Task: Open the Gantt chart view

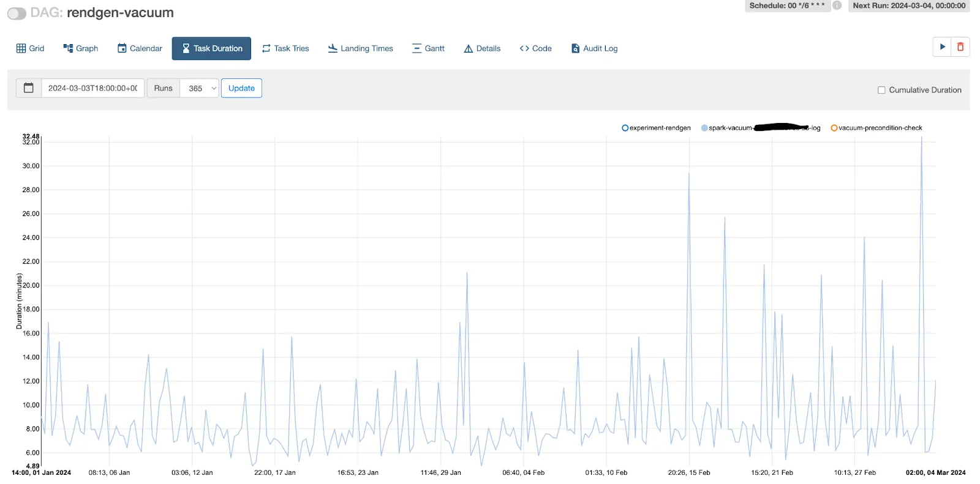Action: (x=428, y=48)
